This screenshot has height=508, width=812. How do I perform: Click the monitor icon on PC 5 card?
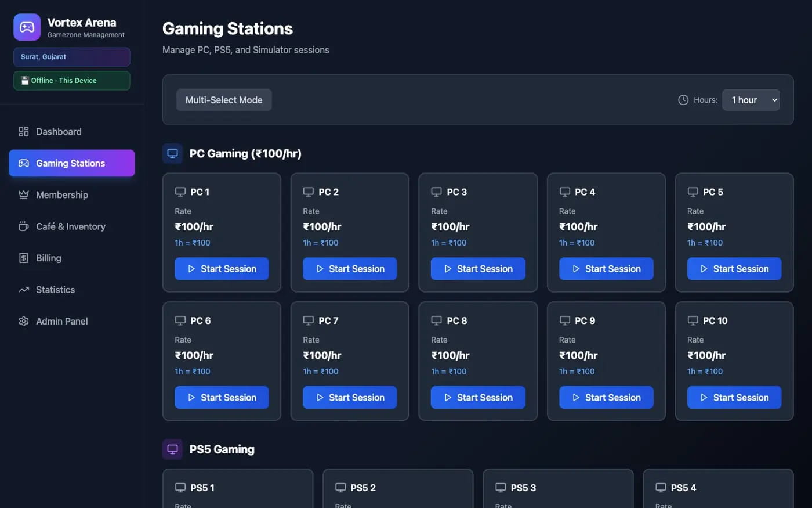(693, 192)
